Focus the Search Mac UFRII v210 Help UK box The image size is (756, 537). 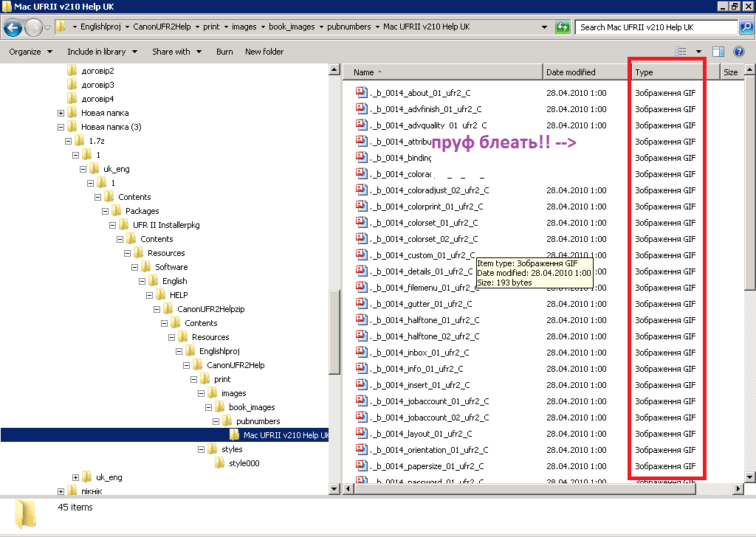(656, 27)
